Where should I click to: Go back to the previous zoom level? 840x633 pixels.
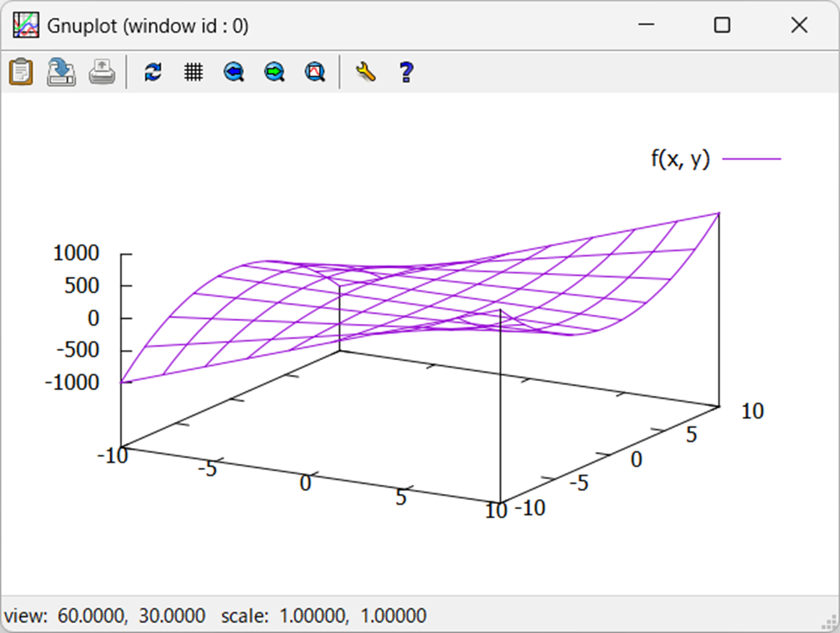click(x=233, y=72)
